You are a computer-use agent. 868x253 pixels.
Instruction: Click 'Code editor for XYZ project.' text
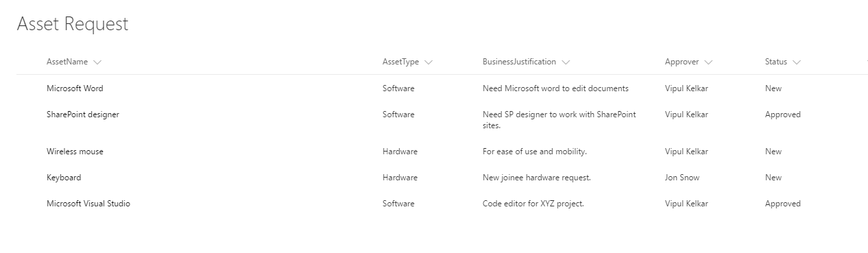(x=533, y=204)
